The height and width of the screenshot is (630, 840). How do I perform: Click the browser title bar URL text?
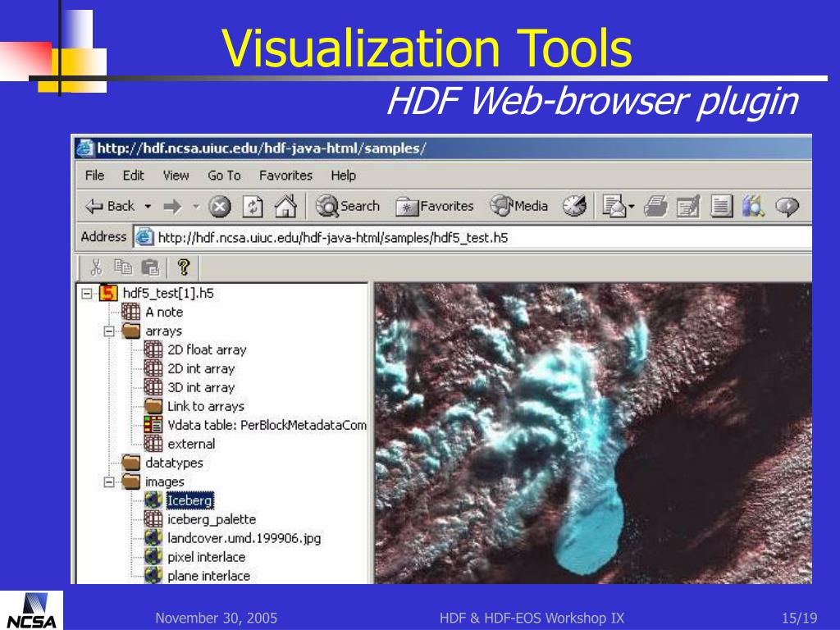(x=262, y=148)
